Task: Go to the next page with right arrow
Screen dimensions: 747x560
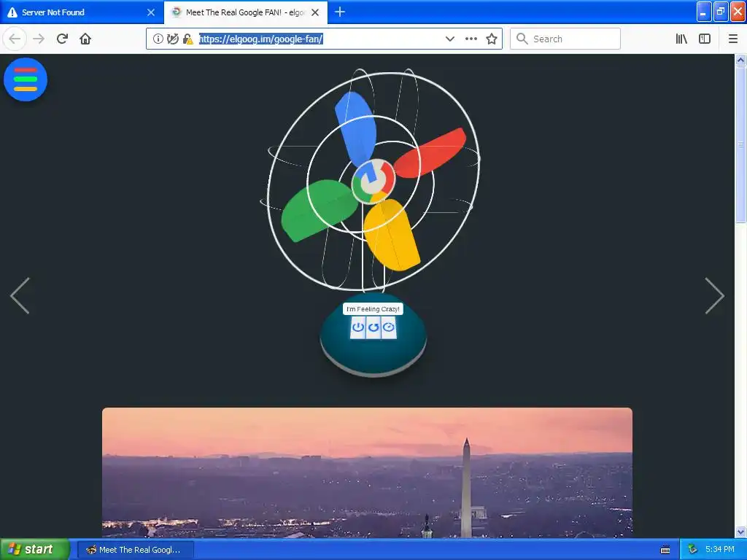Action: coord(715,296)
